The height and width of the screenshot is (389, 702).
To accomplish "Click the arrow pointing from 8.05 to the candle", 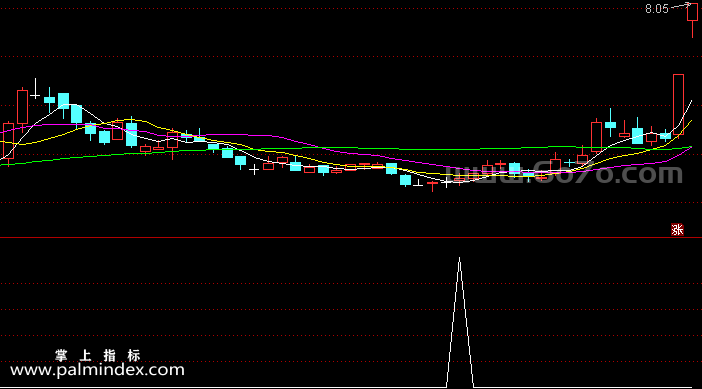I will coord(681,6).
